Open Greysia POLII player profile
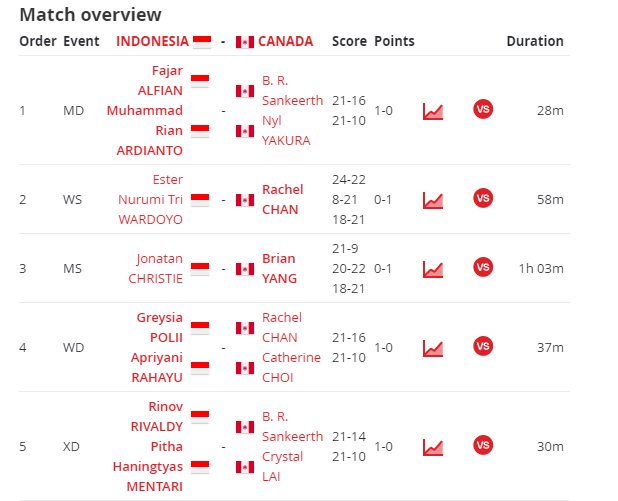Image resolution: width=618 pixels, height=501 pixels. (x=160, y=327)
